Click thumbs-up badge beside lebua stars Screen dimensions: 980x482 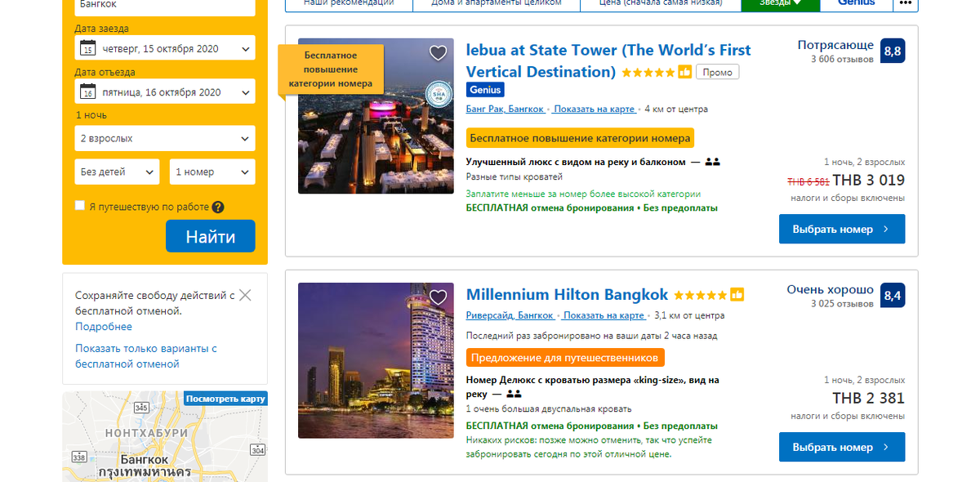coord(685,72)
